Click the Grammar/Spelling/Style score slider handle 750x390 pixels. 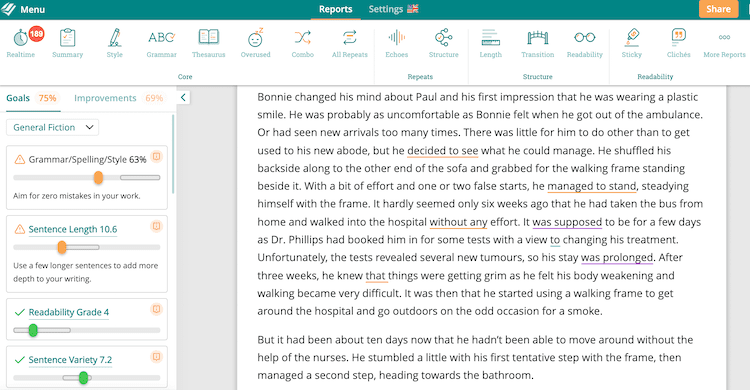(x=99, y=178)
